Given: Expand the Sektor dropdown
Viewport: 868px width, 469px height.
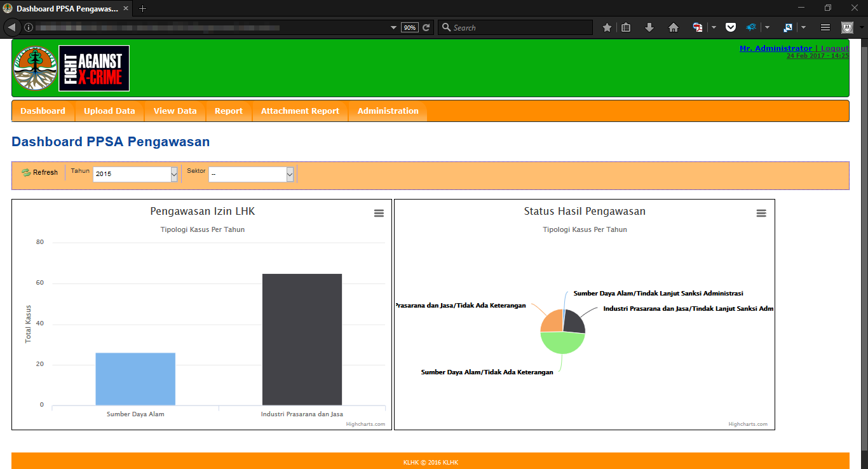Looking at the screenshot, I should [x=290, y=174].
